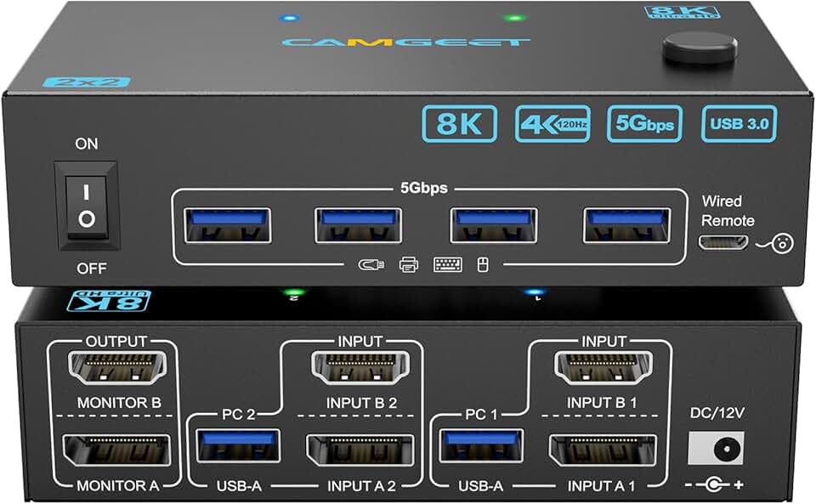Click the green LED numbered 2 on the lower unit

tap(293, 292)
